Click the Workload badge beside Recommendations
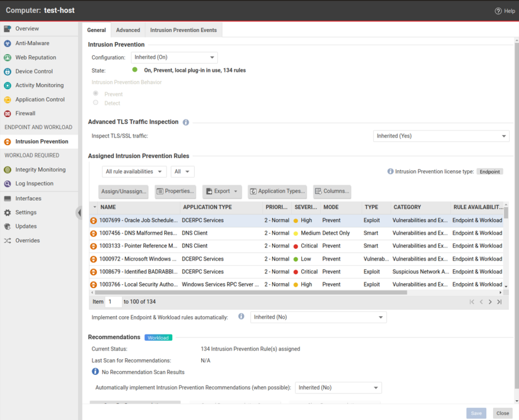This screenshot has width=519, height=420. [x=158, y=337]
